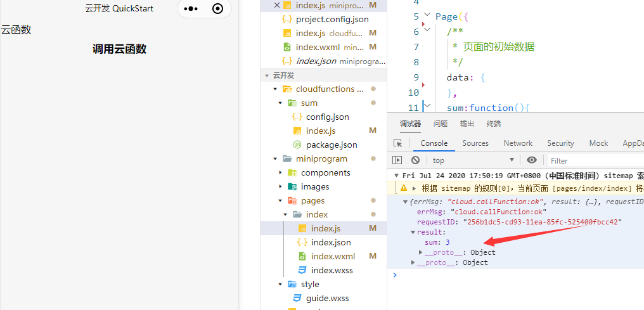The height and width of the screenshot is (310, 644).
Task: Open config.json under sum folder
Action: coord(327,117)
